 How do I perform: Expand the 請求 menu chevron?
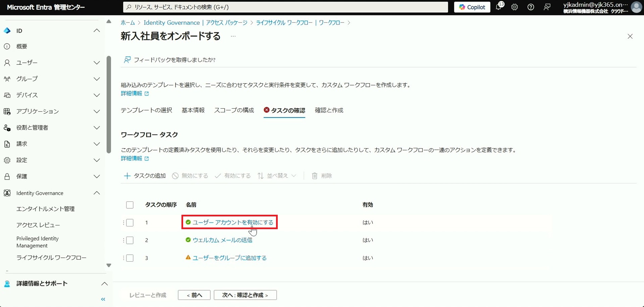[97, 144]
